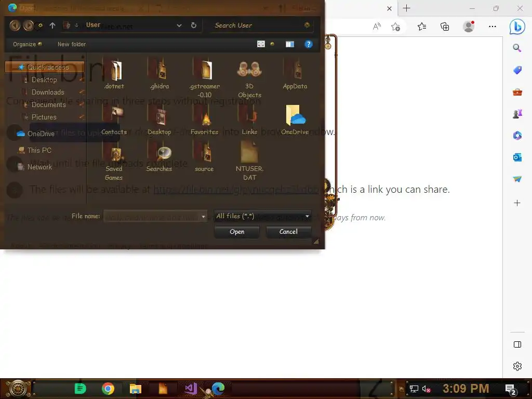532x399 pixels.
Task: Open File name history dropdown
Action: pyautogui.click(x=203, y=217)
